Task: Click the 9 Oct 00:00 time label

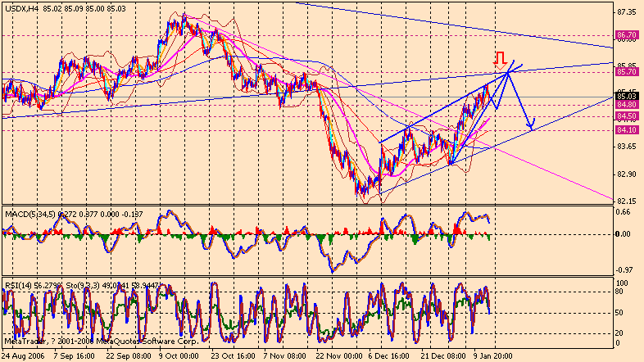Action: click(x=179, y=355)
